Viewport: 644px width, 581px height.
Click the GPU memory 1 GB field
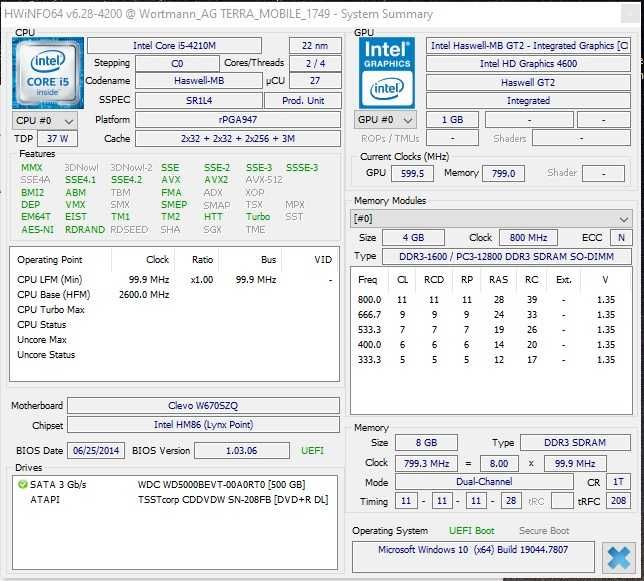[x=452, y=119]
